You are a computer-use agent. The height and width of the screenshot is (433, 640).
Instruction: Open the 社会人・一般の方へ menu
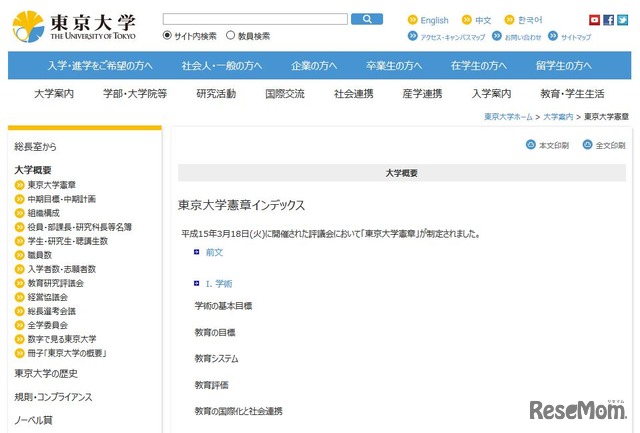point(222,65)
